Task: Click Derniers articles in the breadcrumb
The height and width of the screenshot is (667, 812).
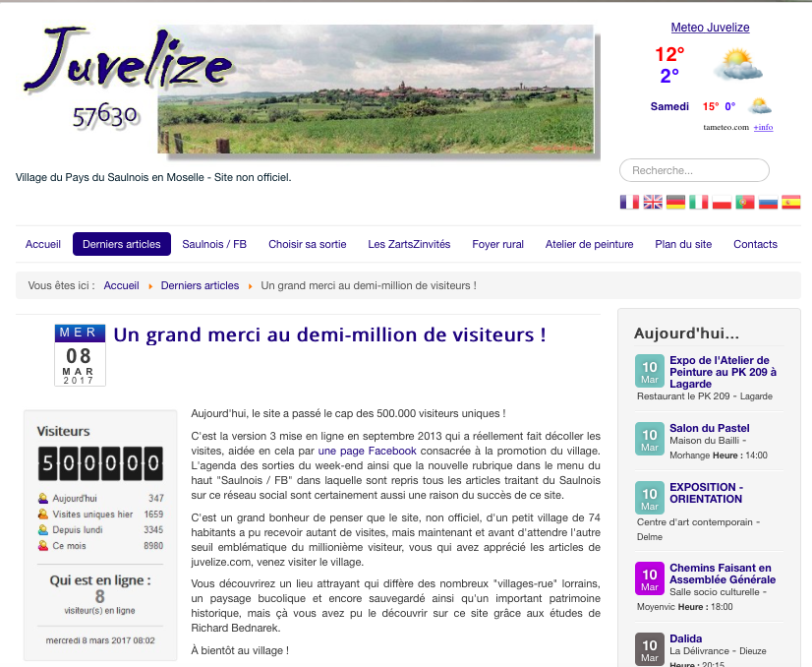Action: point(200,285)
